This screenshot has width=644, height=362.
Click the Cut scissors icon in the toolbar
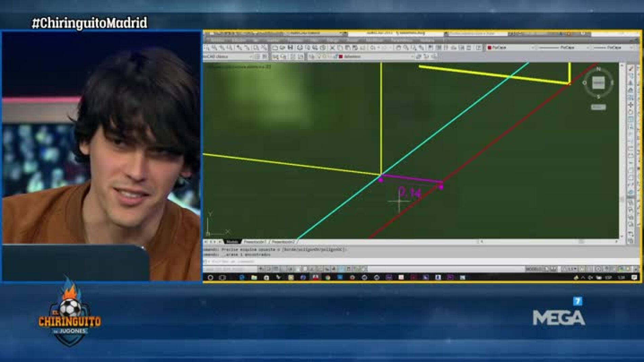coord(332,48)
